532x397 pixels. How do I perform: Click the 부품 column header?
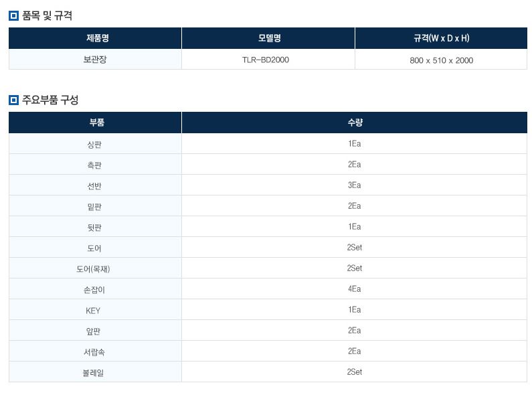click(95, 123)
